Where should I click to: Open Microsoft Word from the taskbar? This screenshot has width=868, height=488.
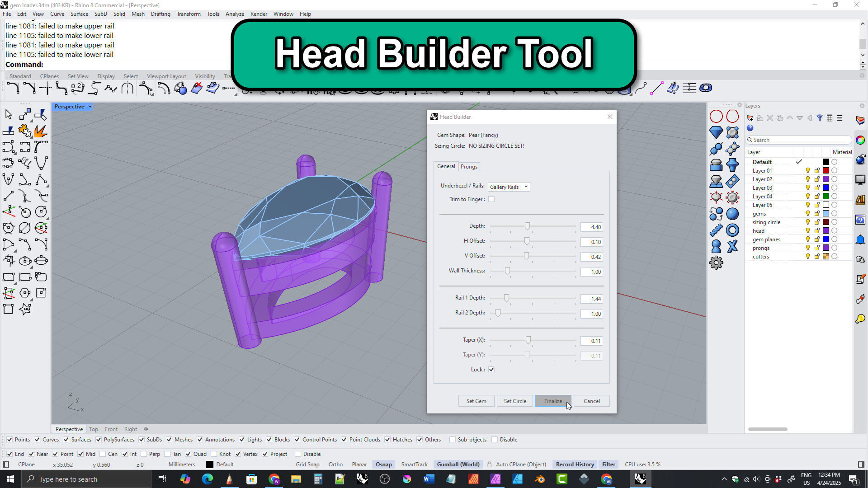click(429, 479)
